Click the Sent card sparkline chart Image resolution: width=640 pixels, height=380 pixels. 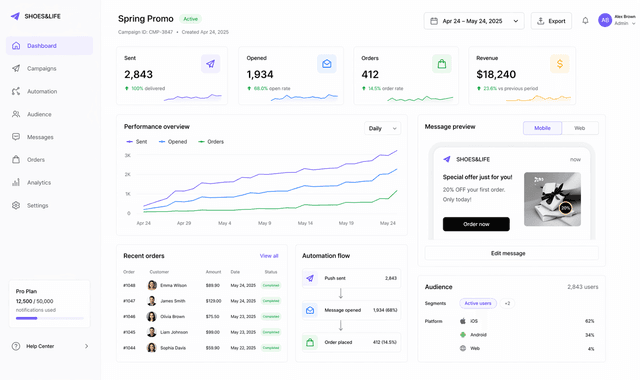(193, 97)
